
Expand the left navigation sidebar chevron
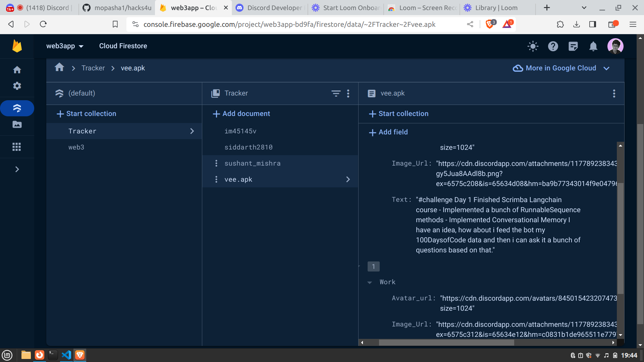pyautogui.click(x=17, y=169)
